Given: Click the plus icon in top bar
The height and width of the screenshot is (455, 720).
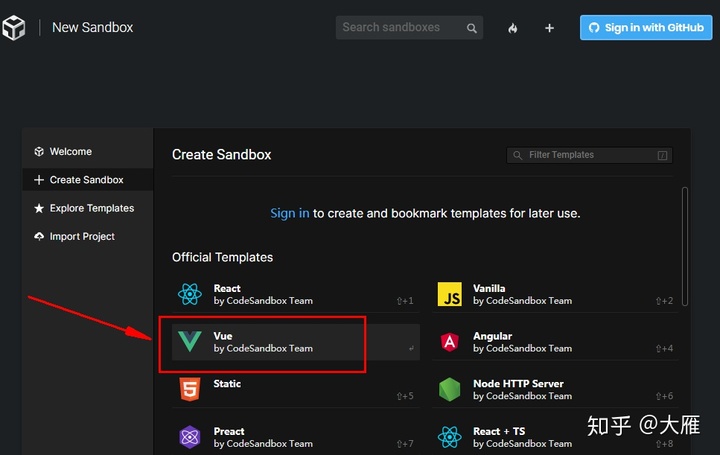Looking at the screenshot, I should [x=549, y=28].
